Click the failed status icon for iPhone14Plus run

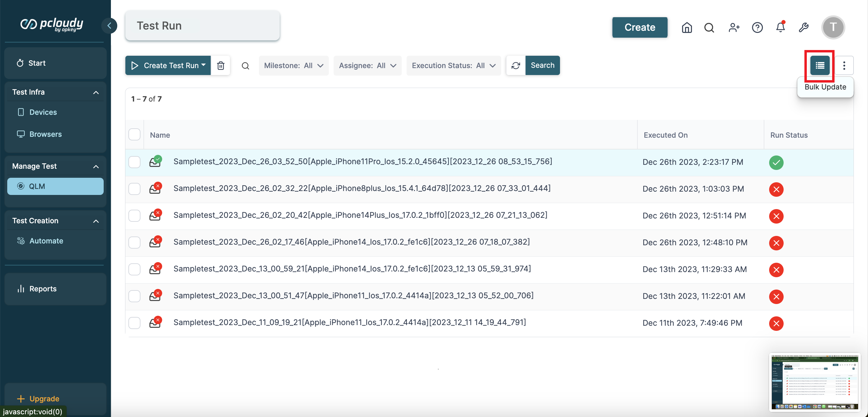click(776, 216)
